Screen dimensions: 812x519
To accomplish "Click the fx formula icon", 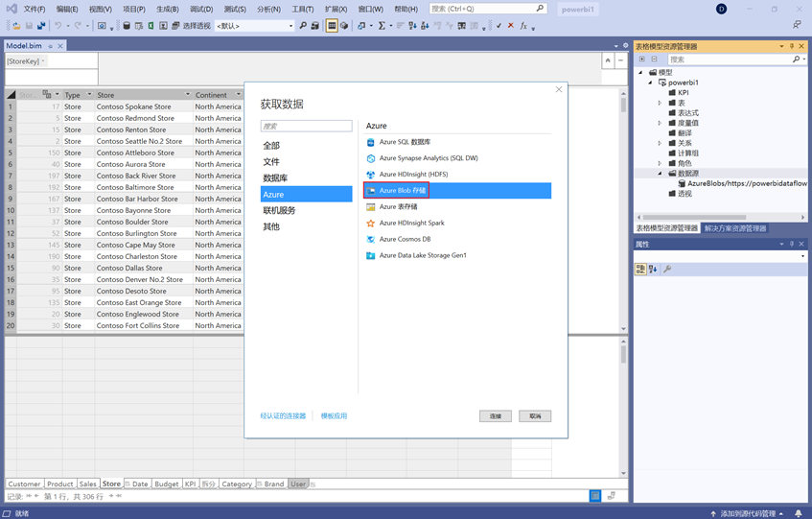I will coord(523,25).
